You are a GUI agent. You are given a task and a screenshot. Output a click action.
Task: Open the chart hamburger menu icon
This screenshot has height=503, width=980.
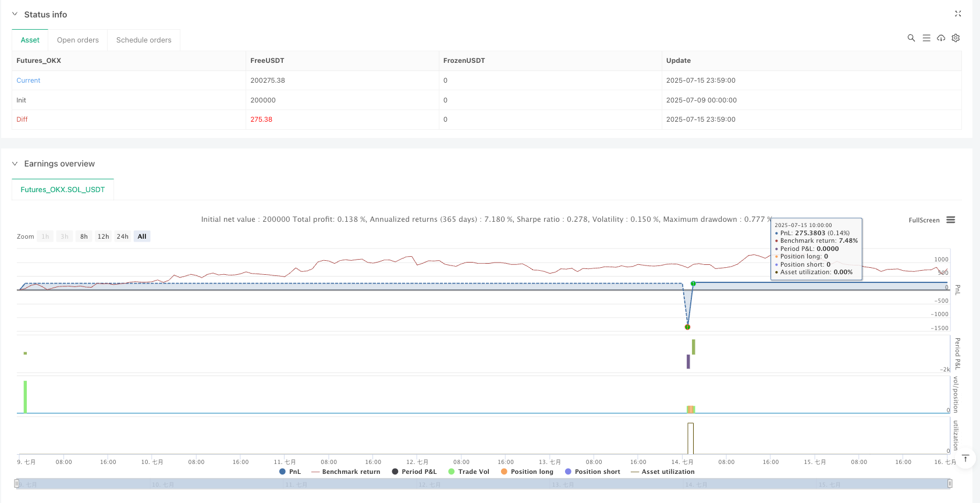951,220
